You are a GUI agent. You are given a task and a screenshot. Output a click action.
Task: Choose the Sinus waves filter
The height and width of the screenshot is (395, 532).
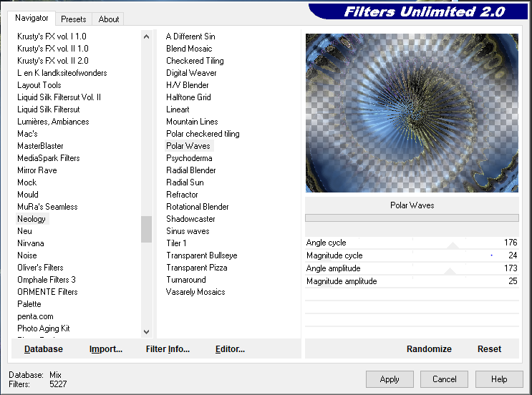tap(188, 231)
